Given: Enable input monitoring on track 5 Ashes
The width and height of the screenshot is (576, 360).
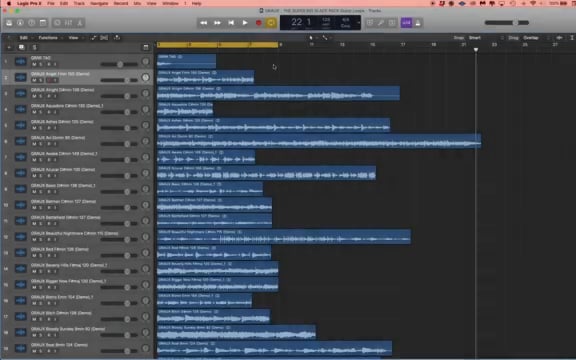Looking at the screenshot, I should point(55,128).
